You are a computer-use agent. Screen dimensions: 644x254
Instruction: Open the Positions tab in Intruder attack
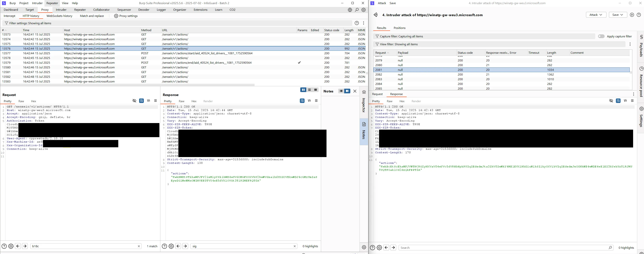coord(399,28)
